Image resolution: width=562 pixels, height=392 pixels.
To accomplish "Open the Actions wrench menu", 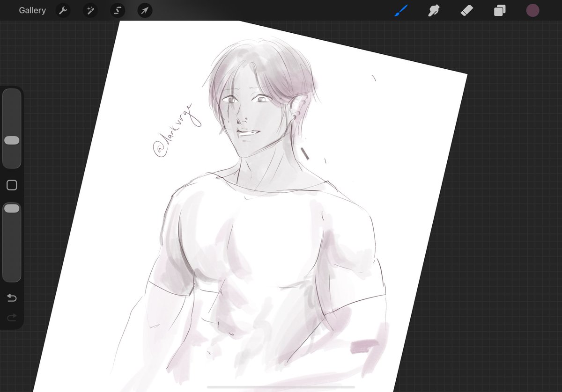I will pos(63,10).
